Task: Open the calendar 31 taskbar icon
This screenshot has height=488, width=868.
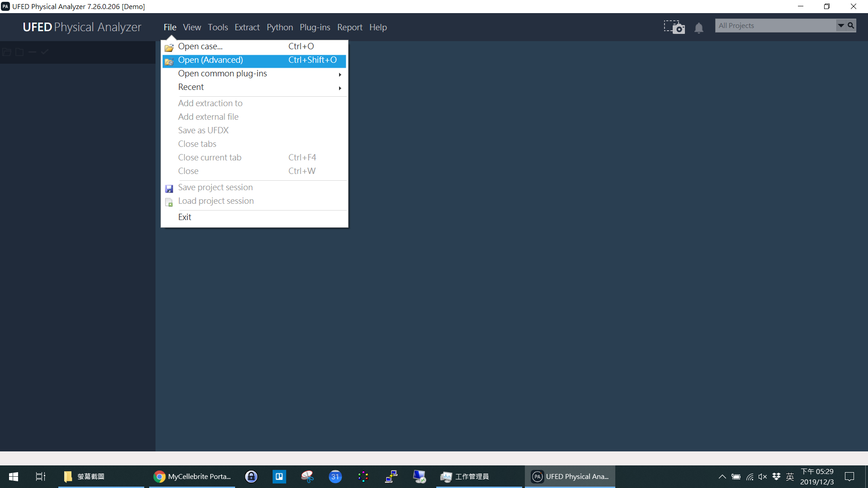Action: [x=335, y=477]
